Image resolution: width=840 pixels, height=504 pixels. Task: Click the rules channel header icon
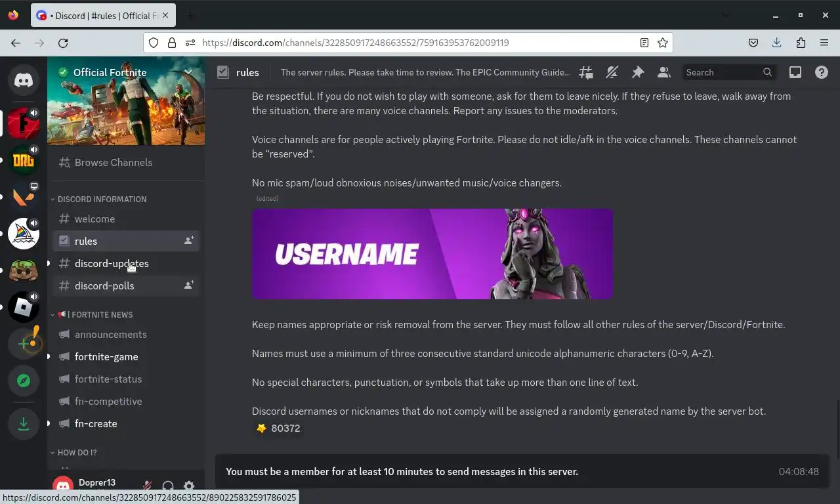coord(223,72)
